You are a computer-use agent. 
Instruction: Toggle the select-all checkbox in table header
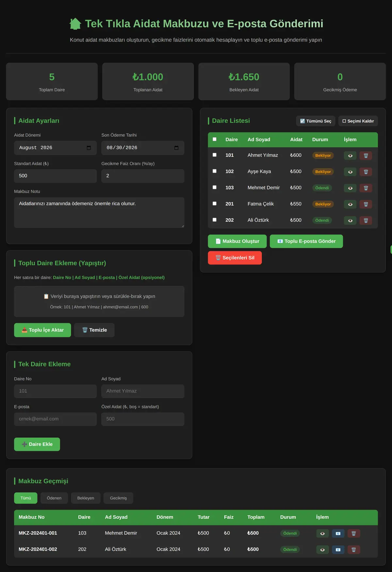(215, 139)
